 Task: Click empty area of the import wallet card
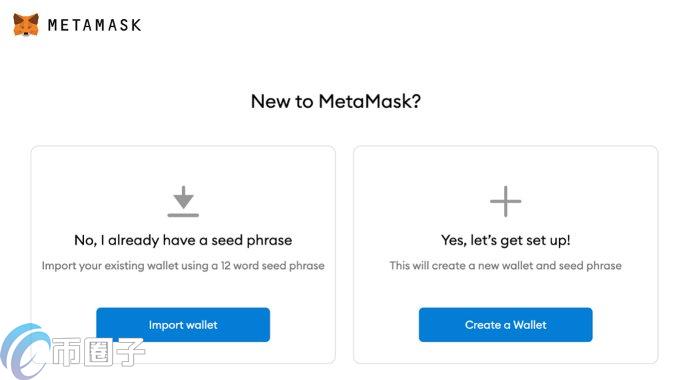(x=88, y=184)
